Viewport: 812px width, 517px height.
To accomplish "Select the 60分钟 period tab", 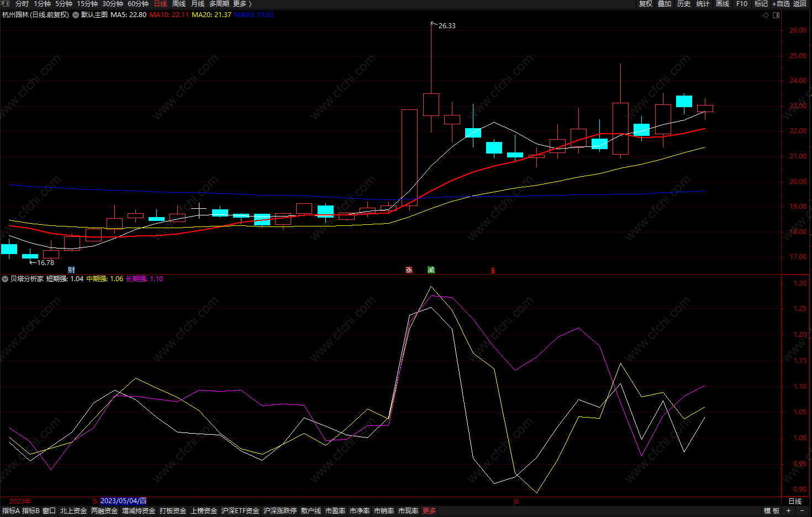I will [x=138, y=4].
